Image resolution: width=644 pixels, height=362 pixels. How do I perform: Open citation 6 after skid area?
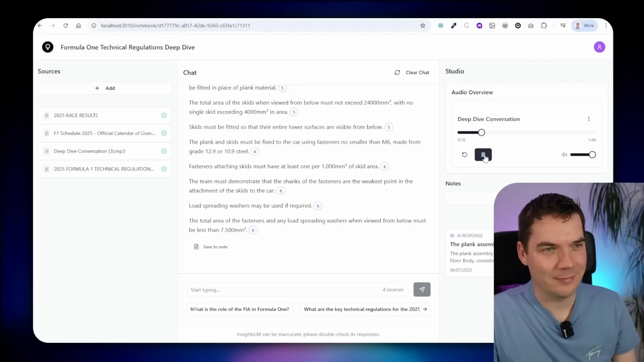click(385, 167)
